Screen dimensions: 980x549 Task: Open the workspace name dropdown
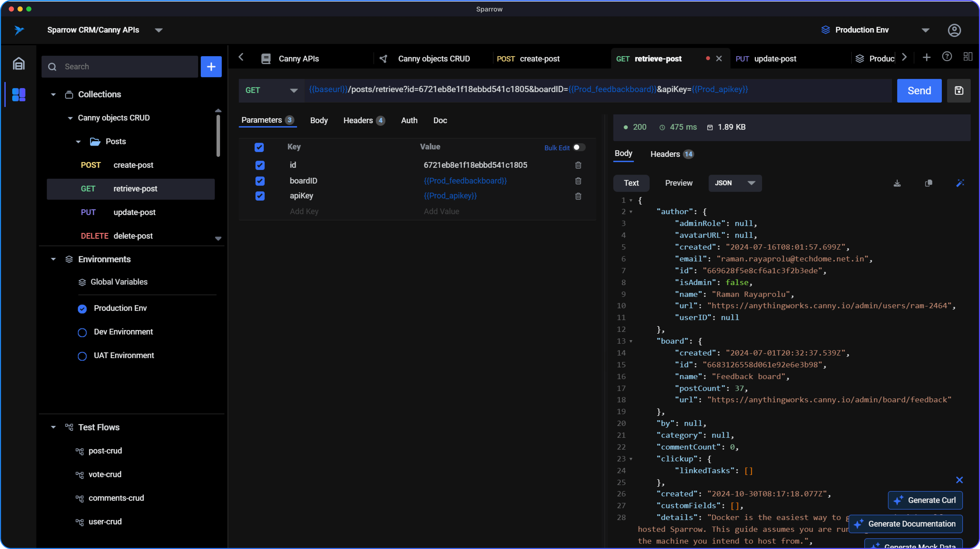point(159,30)
